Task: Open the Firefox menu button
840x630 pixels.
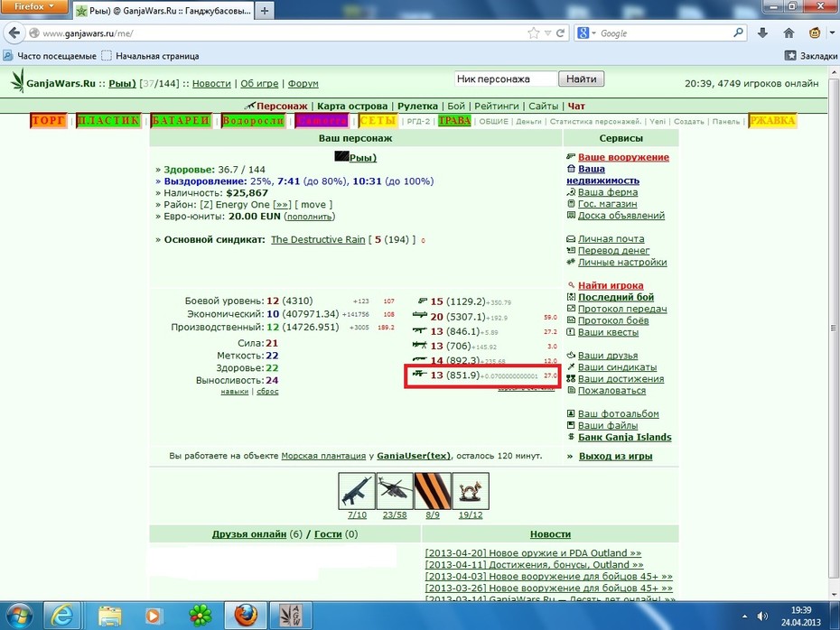Action: [33, 6]
